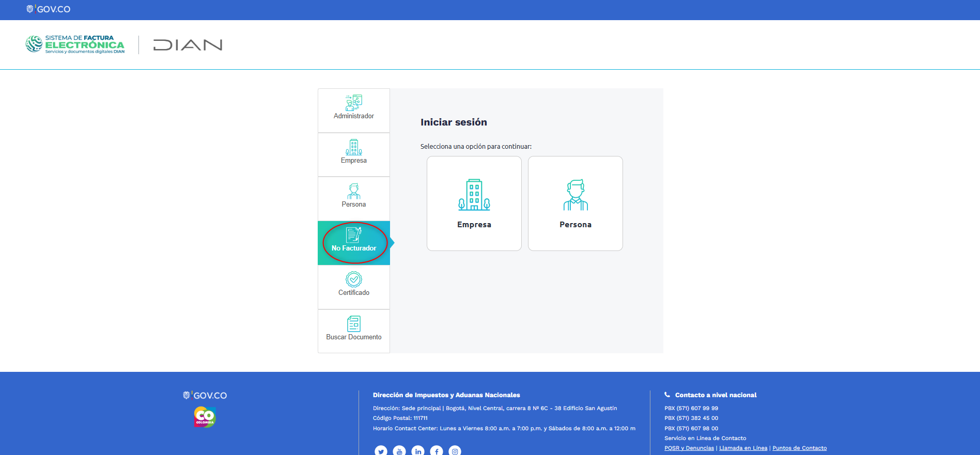Click the GOV.CO logo in top bar

tap(49, 9)
